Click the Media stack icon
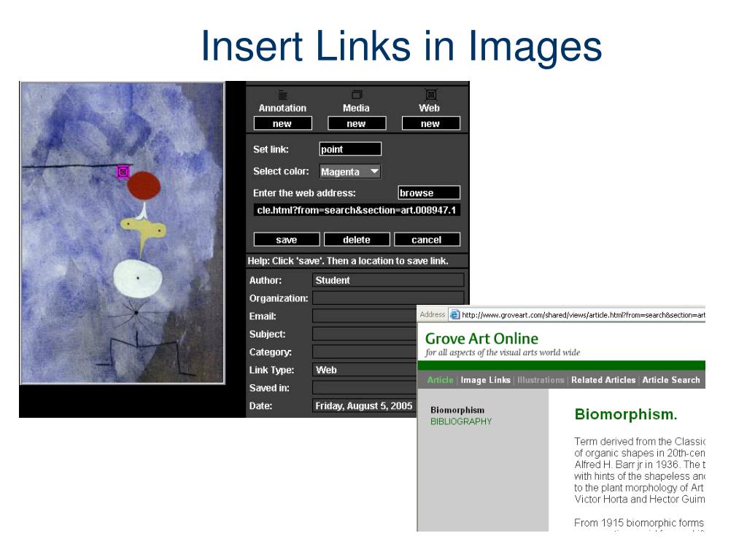This screenshot has width=747, height=560. 357,95
